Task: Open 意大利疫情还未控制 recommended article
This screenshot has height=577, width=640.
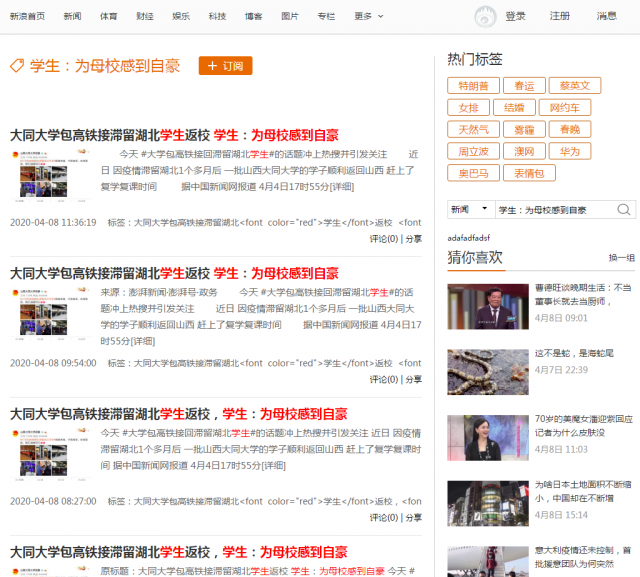Action: pyautogui.click(x=583, y=557)
